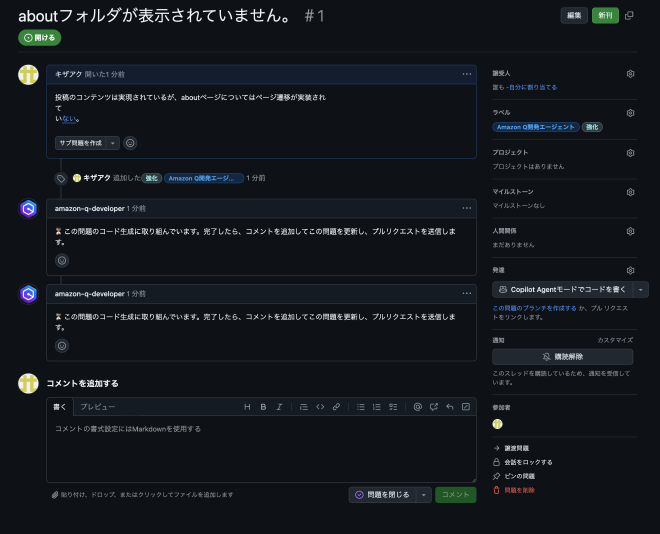Switch to the プレビュー preview tab

click(98, 407)
